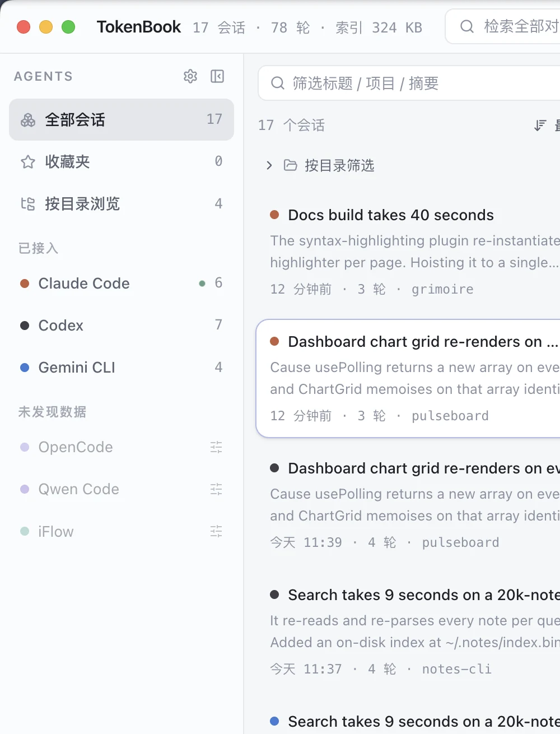Click the 今天 11:39 timestamp
Screen dimensions: 560x734
[x=306, y=542]
